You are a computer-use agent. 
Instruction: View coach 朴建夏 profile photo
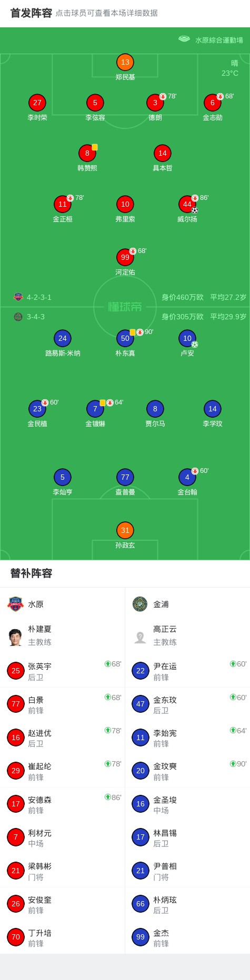point(16,637)
